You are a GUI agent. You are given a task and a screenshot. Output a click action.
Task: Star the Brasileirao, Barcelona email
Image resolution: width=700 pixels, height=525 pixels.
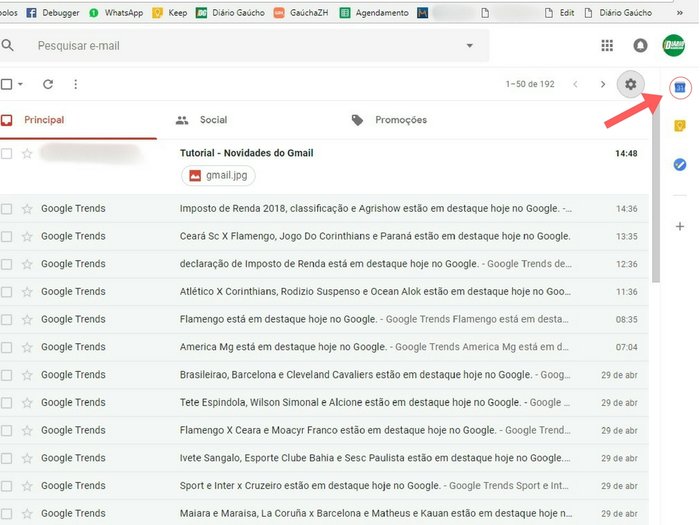point(27,375)
